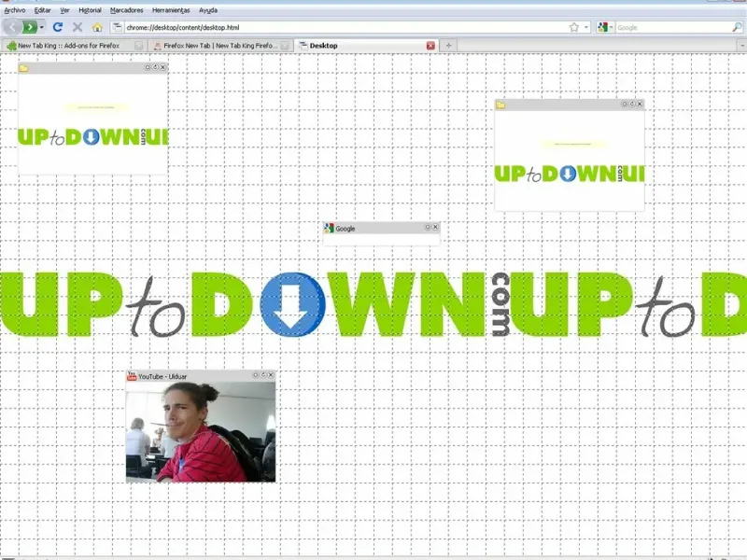Open the list-all-tabs dropdown arrow
Viewport: 747px width, 560px height.
tap(741, 46)
